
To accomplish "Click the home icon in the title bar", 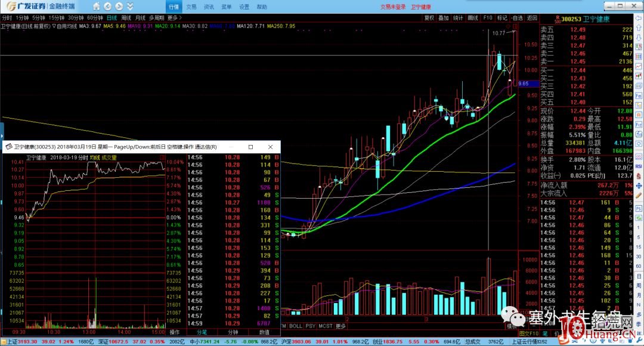I will tap(96, 6).
